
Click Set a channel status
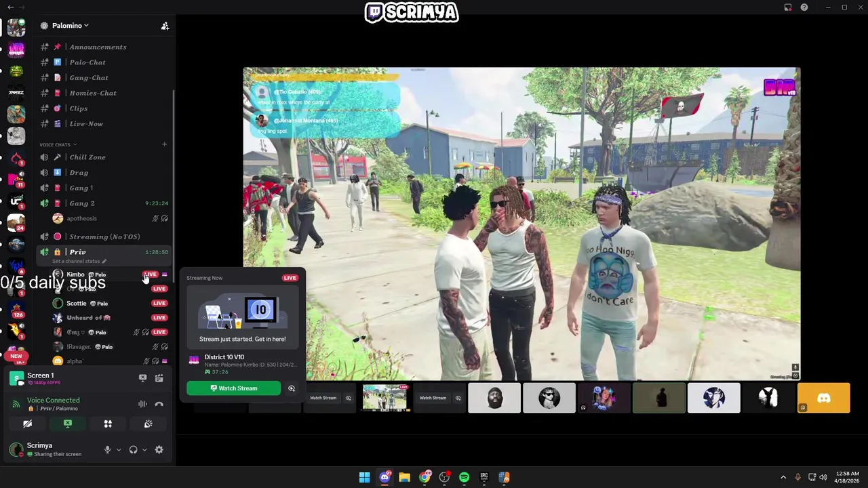coord(79,262)
